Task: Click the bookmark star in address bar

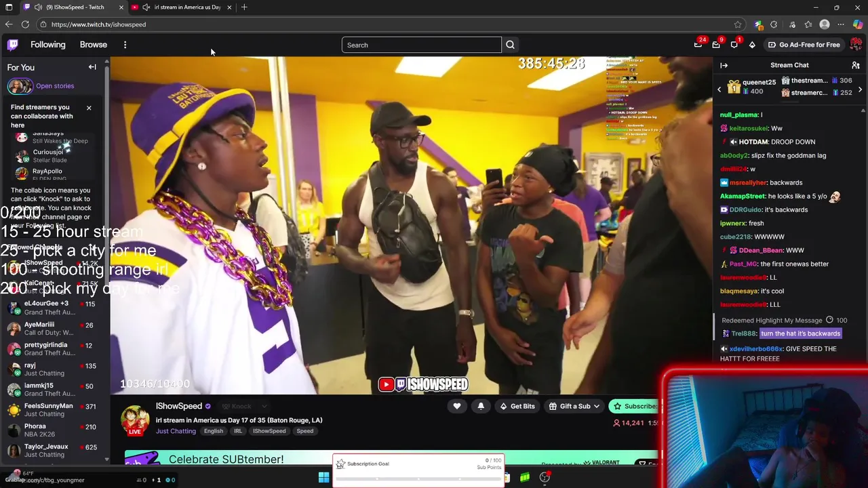Action: point(738,24)
